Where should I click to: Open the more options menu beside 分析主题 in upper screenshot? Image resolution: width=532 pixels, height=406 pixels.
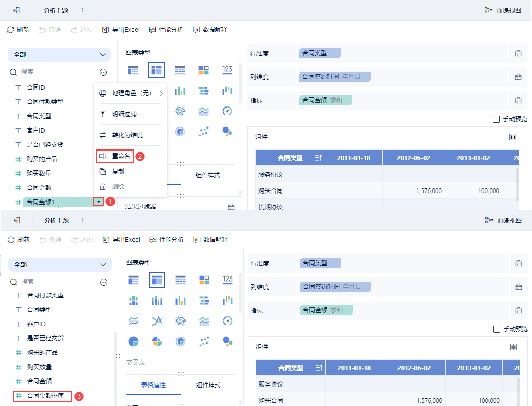[x=82, y=11]
